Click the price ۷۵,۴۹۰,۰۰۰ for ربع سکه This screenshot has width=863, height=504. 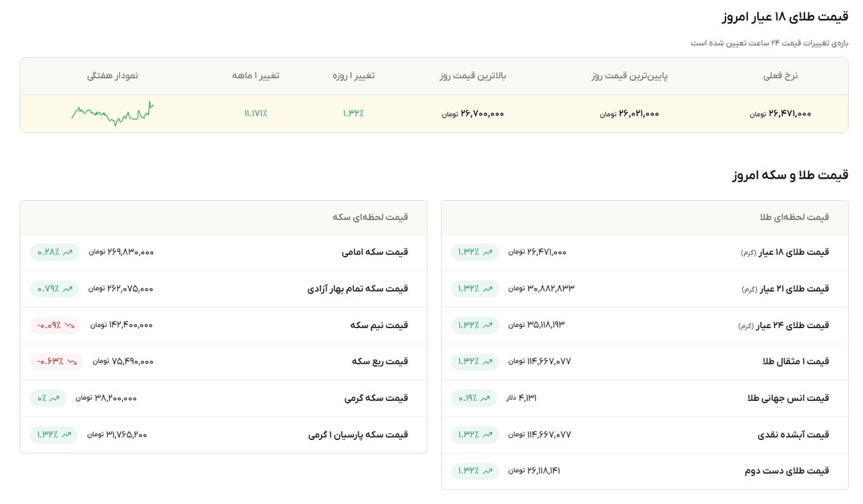tap(123, 361)
